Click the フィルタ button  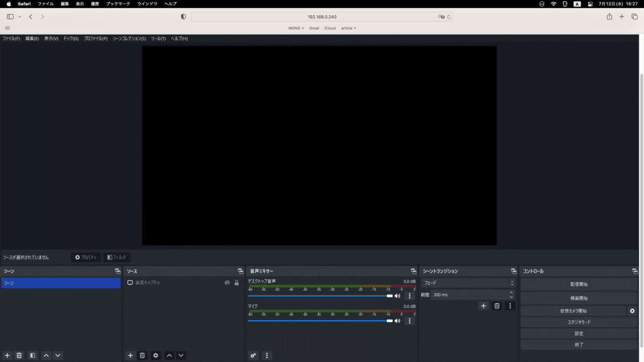point(116,257)
